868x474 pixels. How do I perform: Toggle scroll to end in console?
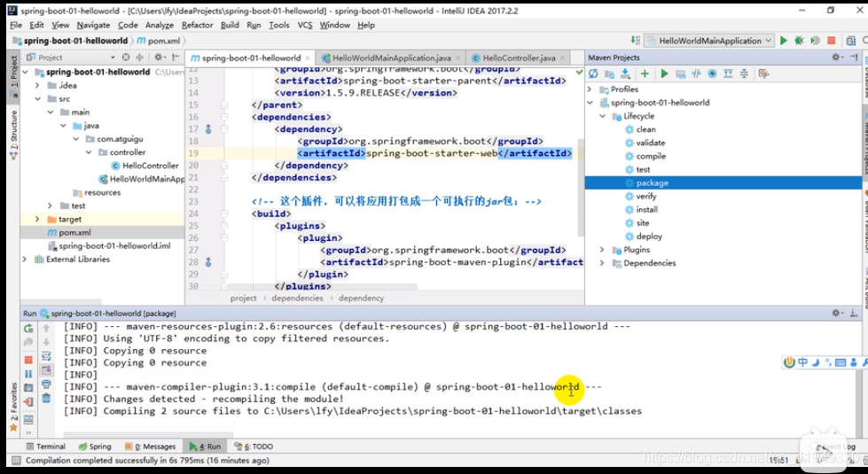[46, 370]
